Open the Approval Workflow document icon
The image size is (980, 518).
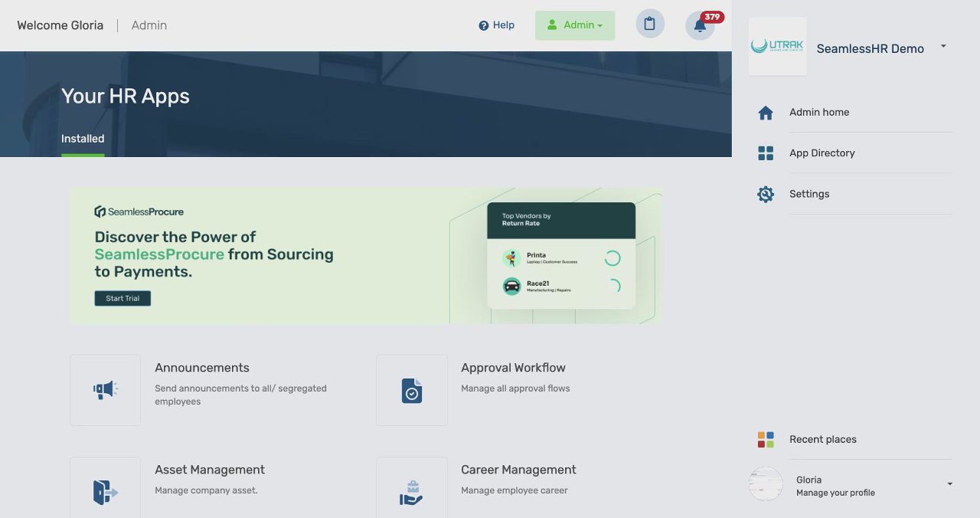tap(412, 390)
